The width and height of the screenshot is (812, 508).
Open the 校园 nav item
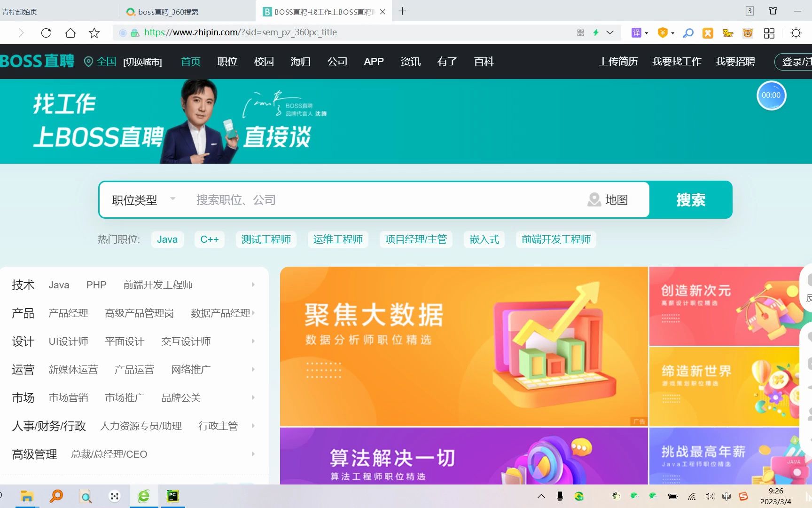[264, 62]
